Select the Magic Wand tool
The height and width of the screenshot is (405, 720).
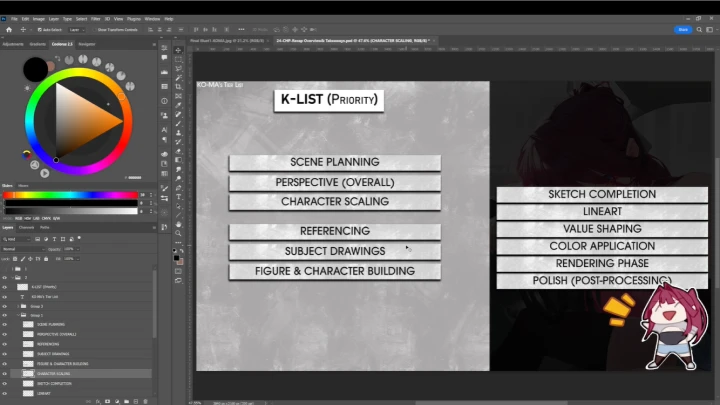[179, 78]
